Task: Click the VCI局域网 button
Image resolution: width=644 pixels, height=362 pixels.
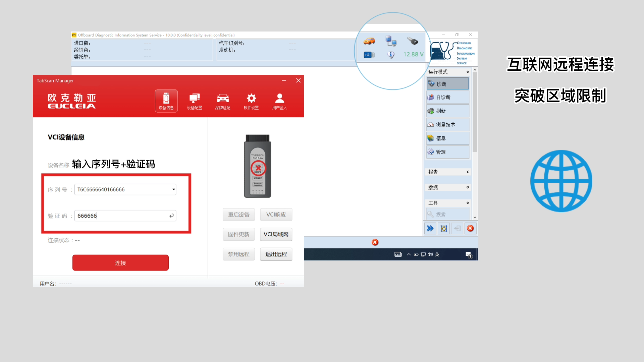Action: click(276, 234)
